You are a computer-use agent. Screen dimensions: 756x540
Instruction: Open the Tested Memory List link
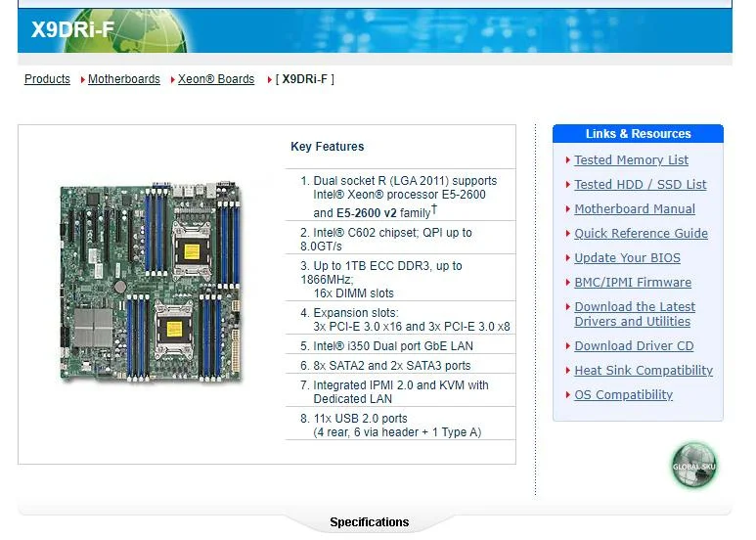tap(631, 160)
